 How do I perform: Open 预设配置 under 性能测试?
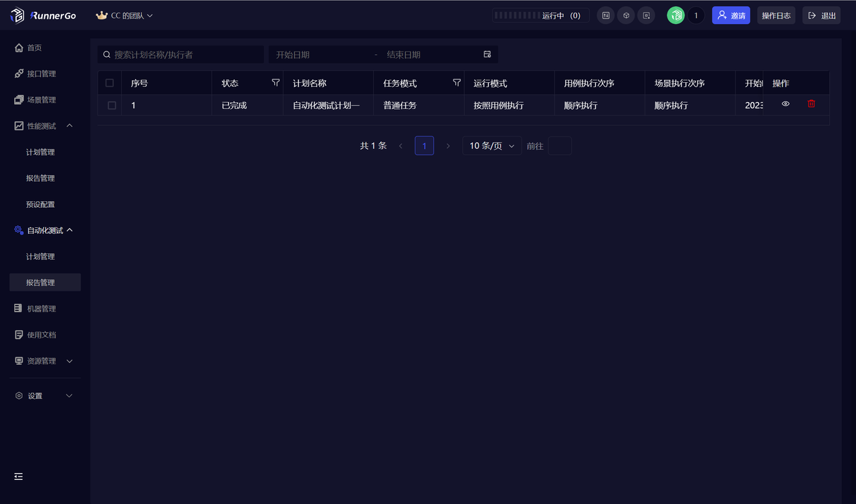(41, 204)
